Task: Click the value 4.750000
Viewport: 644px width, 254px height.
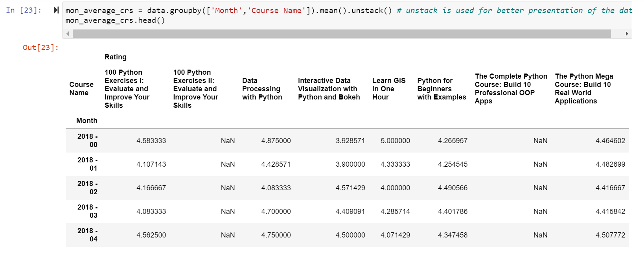Action: [x=276, y=235]
